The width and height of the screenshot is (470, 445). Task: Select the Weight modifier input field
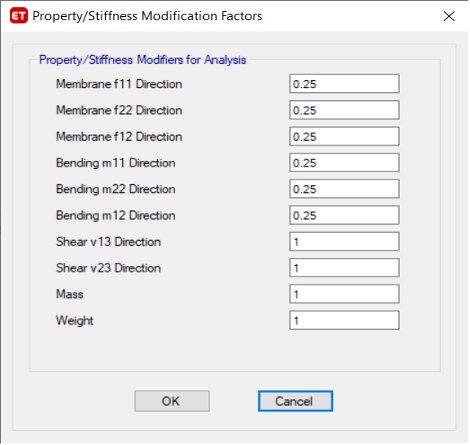pos(344,321)
